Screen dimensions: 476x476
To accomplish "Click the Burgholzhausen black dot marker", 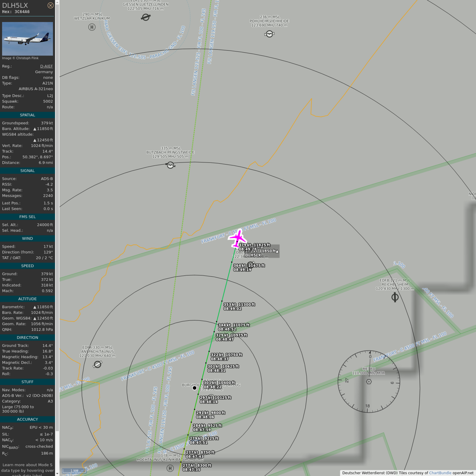I will pyautogui.click(x=194, y=388).
